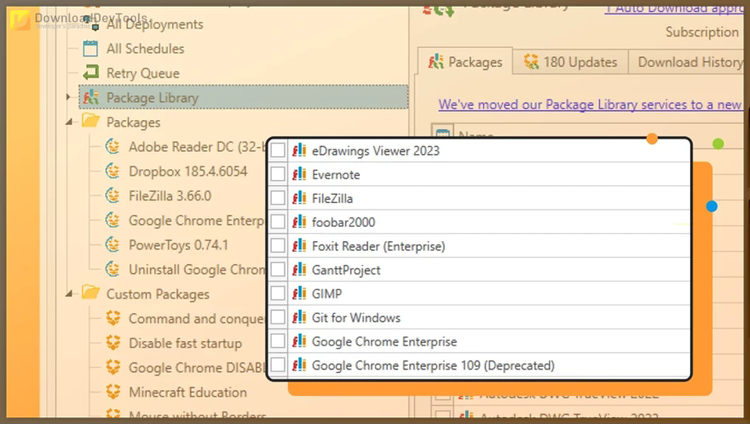
Task: Click the Command and conquer package icon
Action: (113, 318)
